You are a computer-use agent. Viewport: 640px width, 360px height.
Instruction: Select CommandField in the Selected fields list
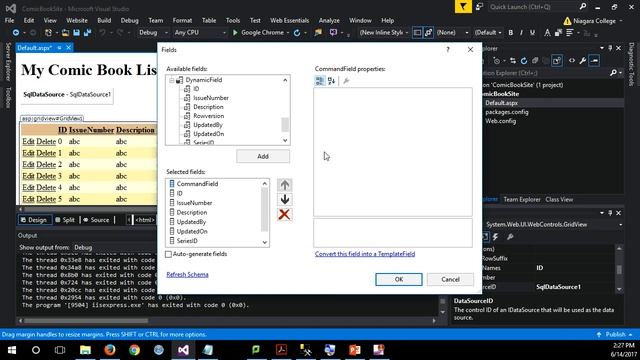(197, 184)
